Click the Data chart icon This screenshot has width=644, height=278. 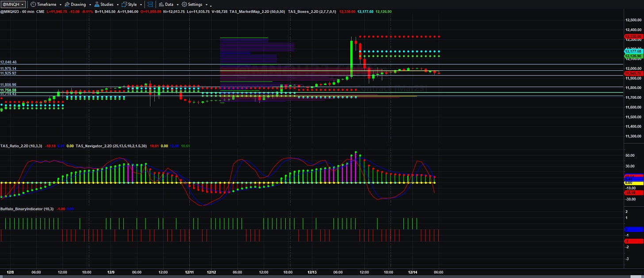(161, 4)
